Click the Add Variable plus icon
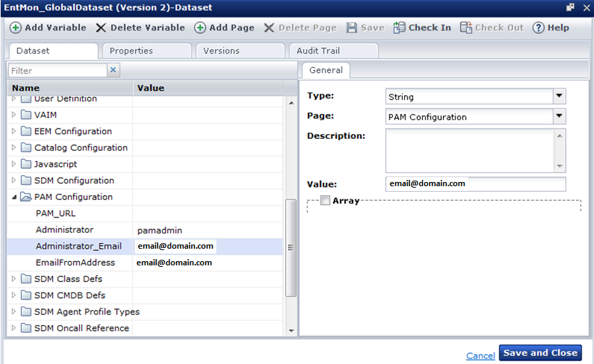 coord(15,28)
